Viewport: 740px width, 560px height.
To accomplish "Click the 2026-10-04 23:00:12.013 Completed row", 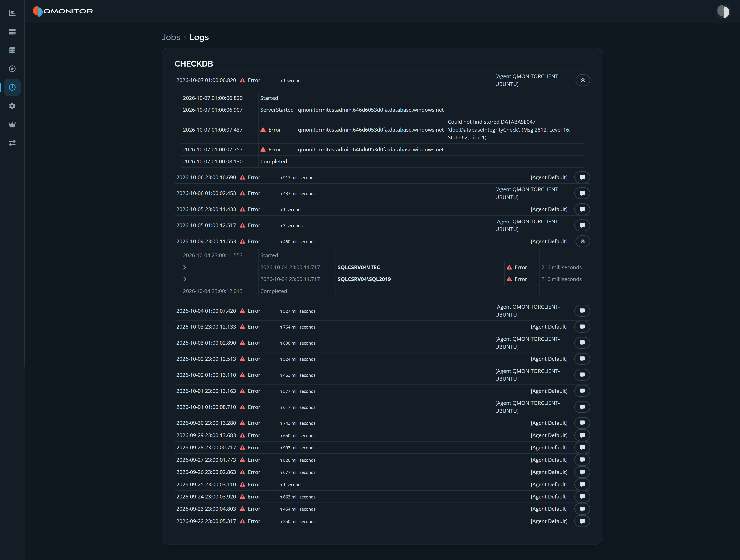I will [x=382, y=291].
